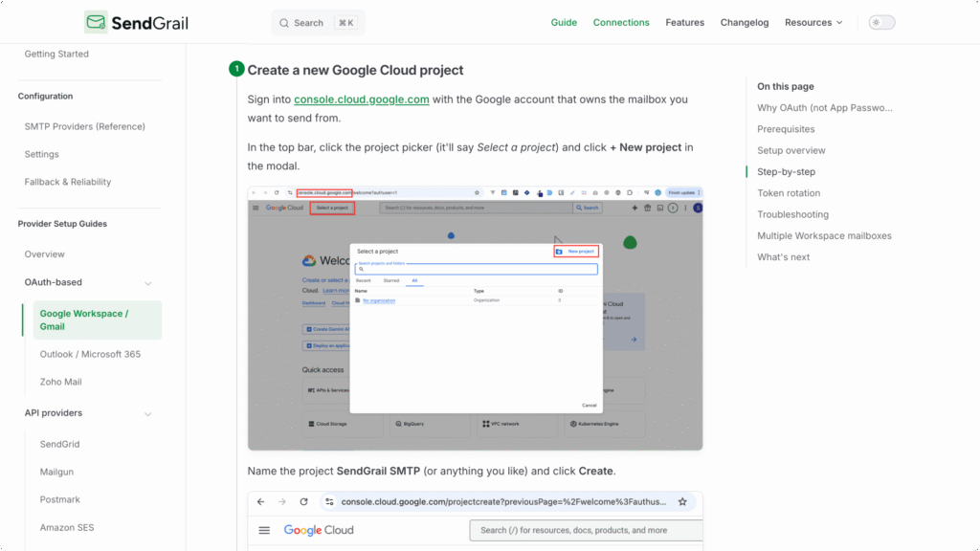Jump to Token rotation section
980x551 pixels.
pos(789,193)
